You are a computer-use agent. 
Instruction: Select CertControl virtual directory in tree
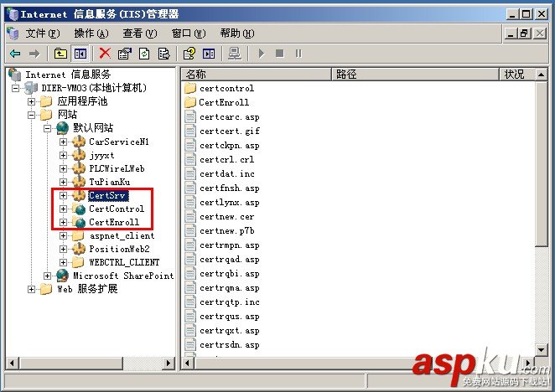117,209
